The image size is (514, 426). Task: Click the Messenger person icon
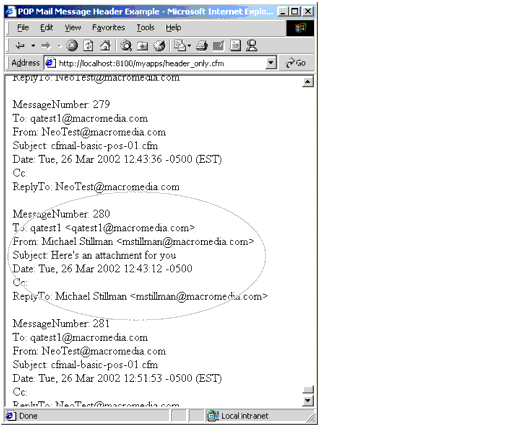click(x=252, y=46)
